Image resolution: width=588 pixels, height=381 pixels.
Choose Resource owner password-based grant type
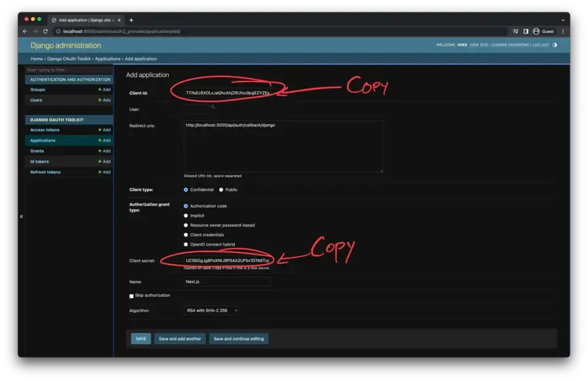pos(186,225)
